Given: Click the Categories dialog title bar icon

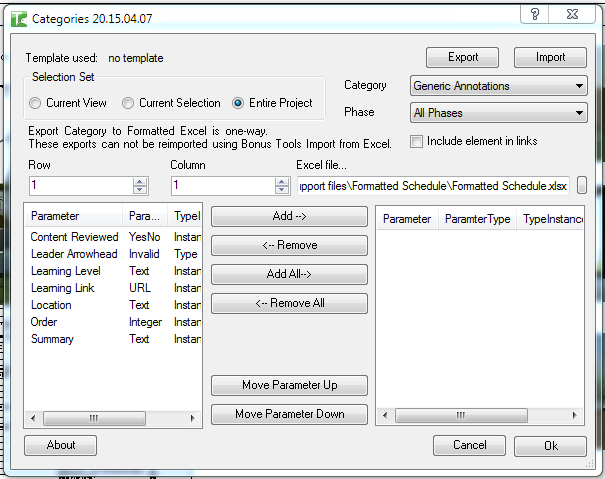Looking at the screenshot, I should point(19,19).
